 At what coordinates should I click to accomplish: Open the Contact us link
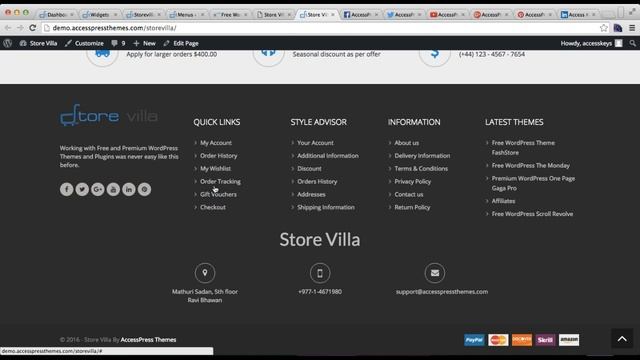(x=409, y=194)
